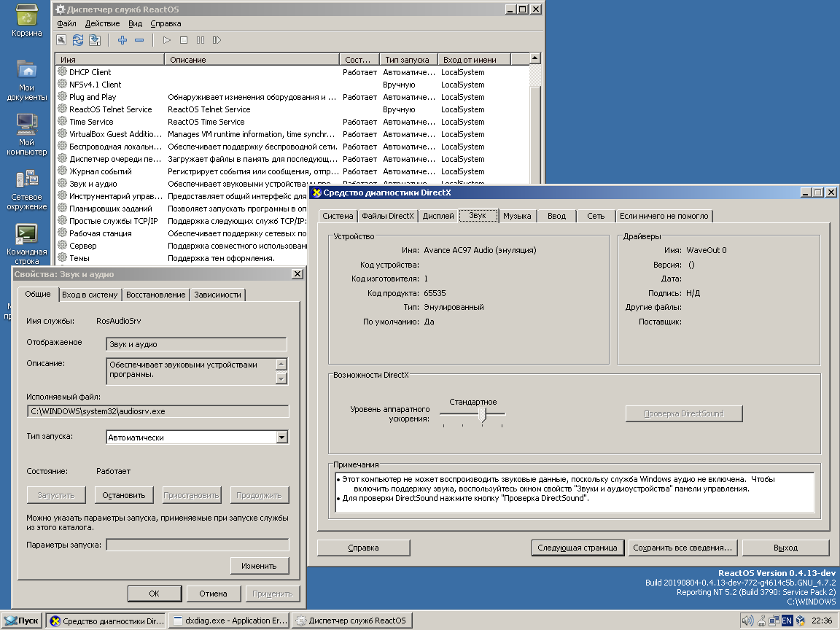Click the Properties wrench icon in services toolbar
This screenshot has width=840, height=630.
pos(61,40)
